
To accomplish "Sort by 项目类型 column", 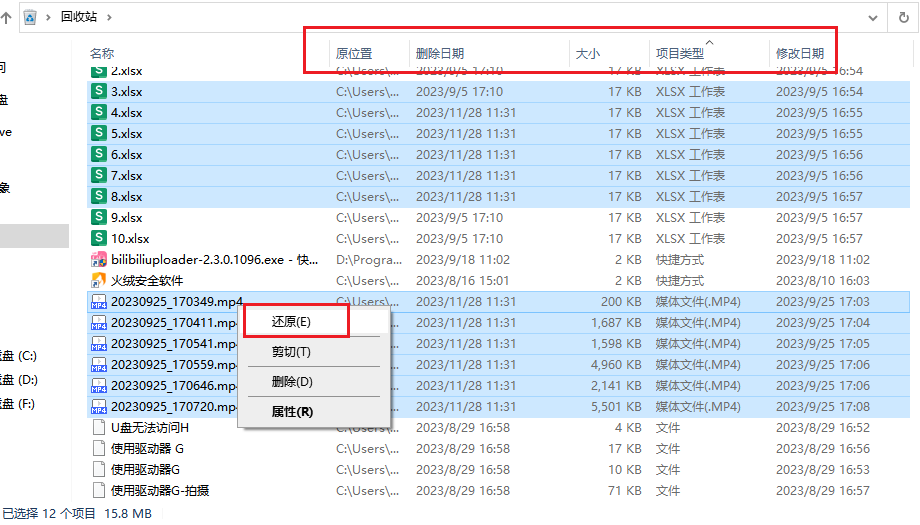I will pyautogui.click(x=679, y=53).
